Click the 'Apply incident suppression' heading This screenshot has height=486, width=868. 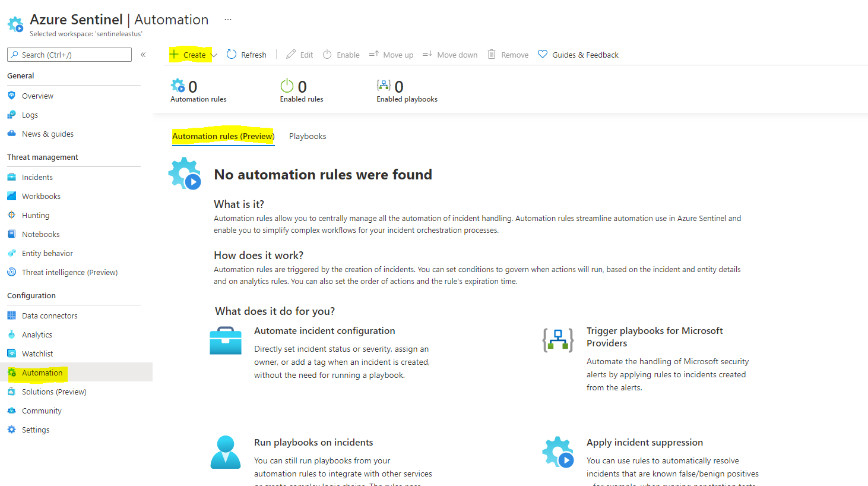pyautogui.click(x=645, y=442)
